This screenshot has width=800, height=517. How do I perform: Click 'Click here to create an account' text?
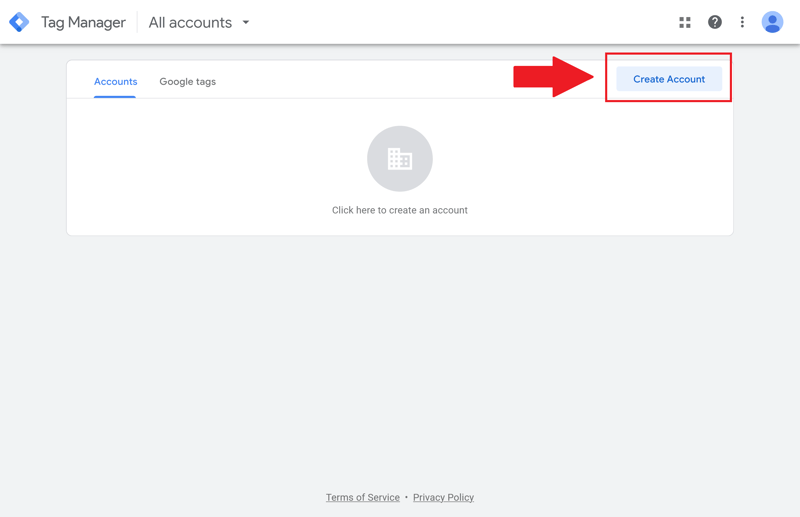click(x=400, y=210)
